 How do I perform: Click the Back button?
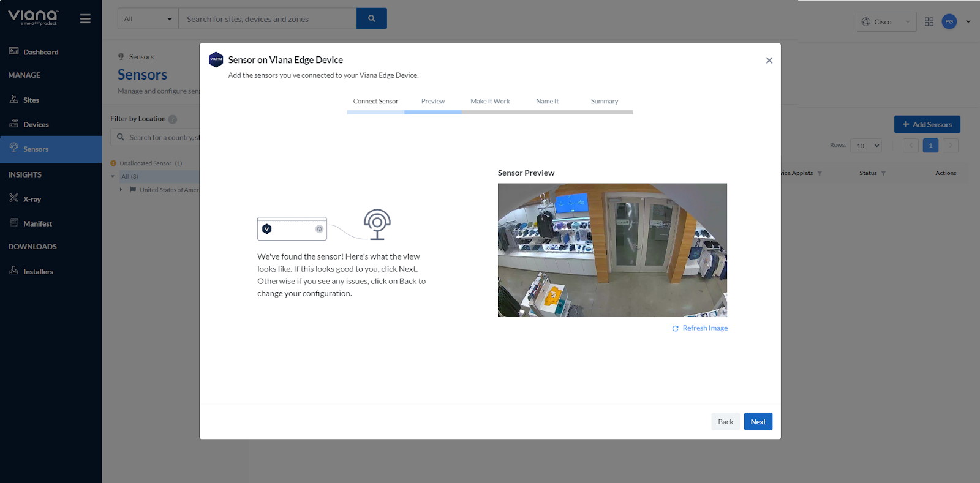click(725, 422)
